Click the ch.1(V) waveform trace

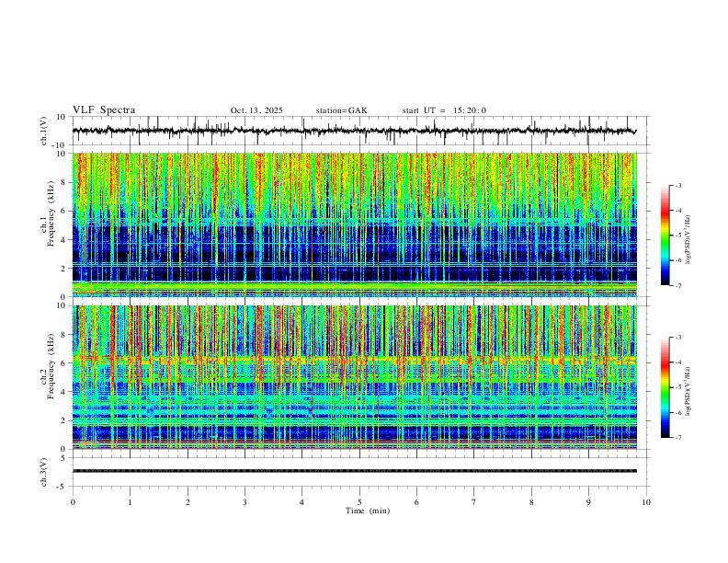coord(354,131)
